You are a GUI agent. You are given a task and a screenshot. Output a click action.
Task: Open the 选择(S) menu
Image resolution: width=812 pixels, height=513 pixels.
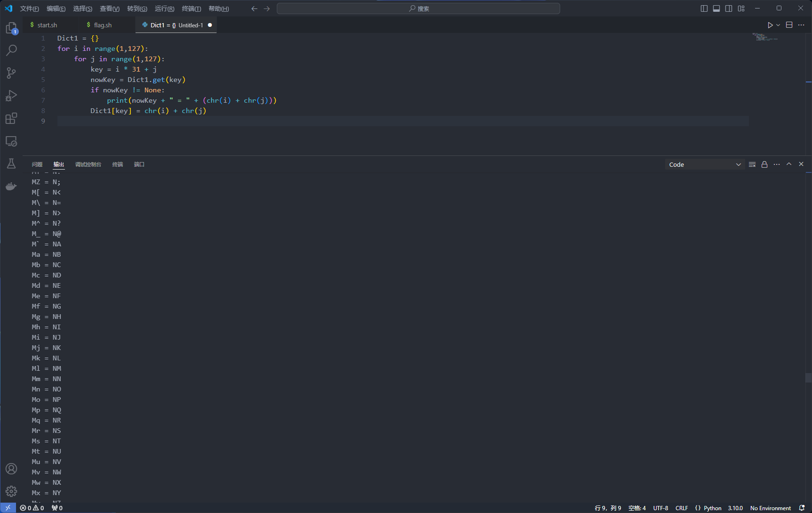[x=83, y=8]
